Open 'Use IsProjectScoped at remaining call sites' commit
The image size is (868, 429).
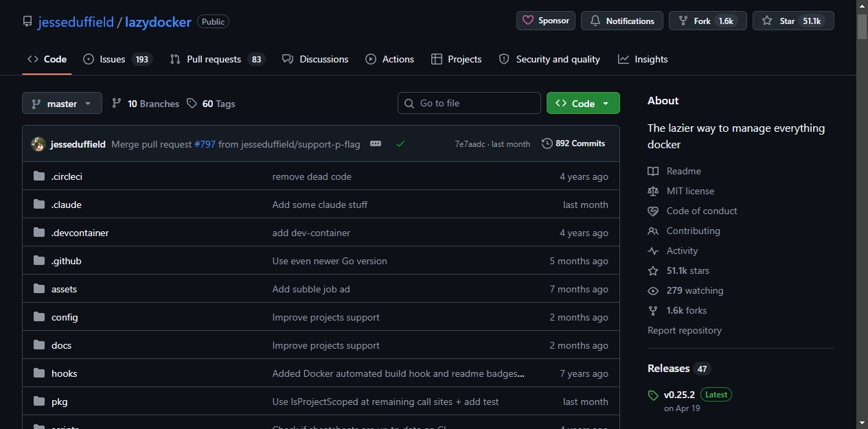(x=386, y=402)
